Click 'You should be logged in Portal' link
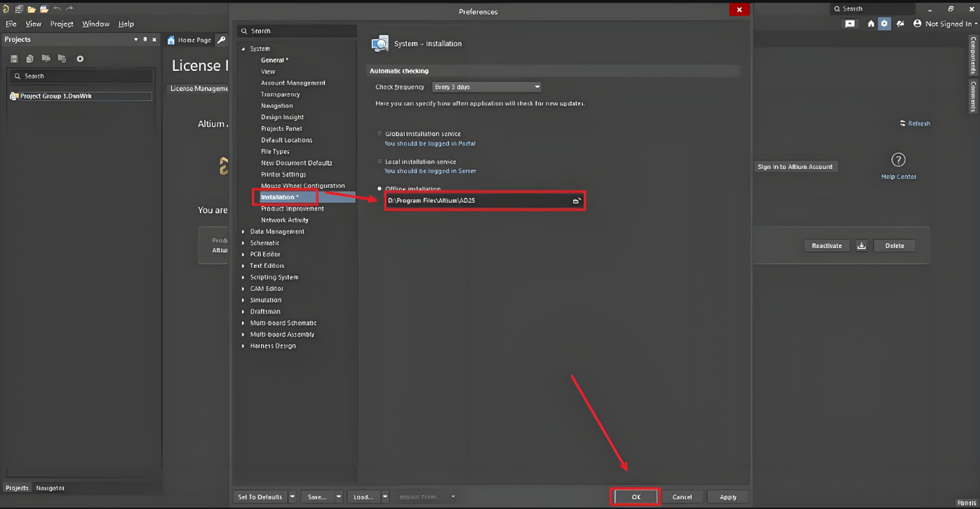The image size is (980, 509). [x=430, y=143]
